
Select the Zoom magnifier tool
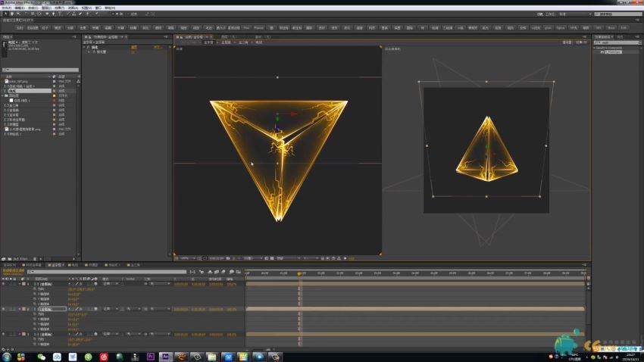18,14
